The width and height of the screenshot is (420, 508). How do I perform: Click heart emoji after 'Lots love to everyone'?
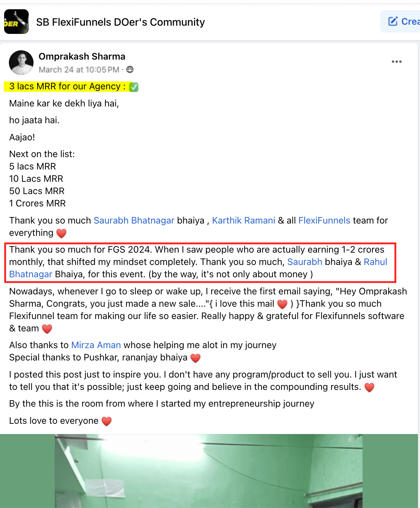click(107, 421)
